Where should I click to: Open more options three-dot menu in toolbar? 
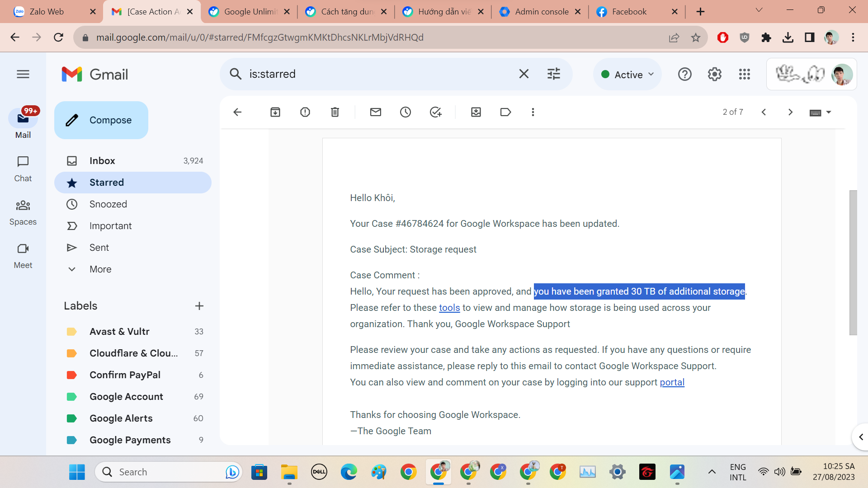pos(533,112)
